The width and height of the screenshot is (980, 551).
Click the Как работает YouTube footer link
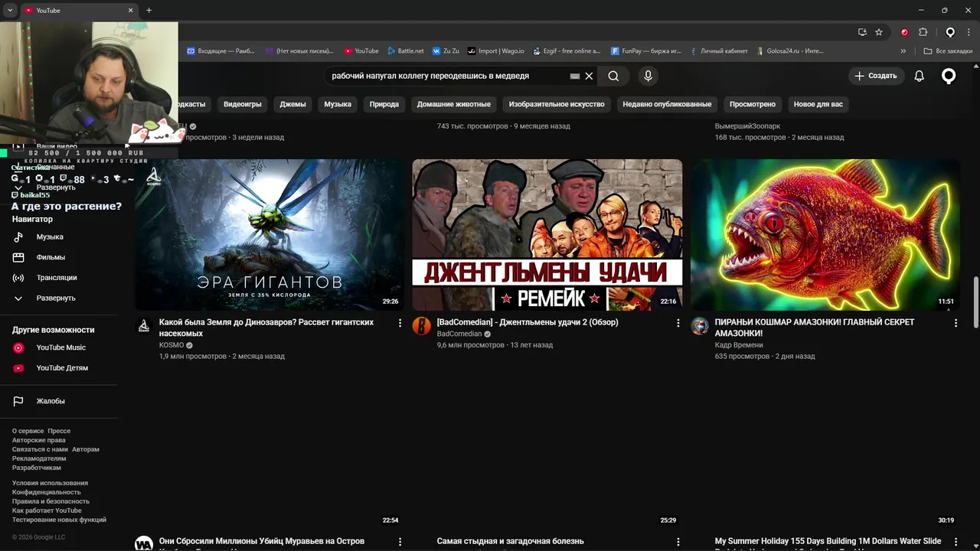(x=47, y=510)
